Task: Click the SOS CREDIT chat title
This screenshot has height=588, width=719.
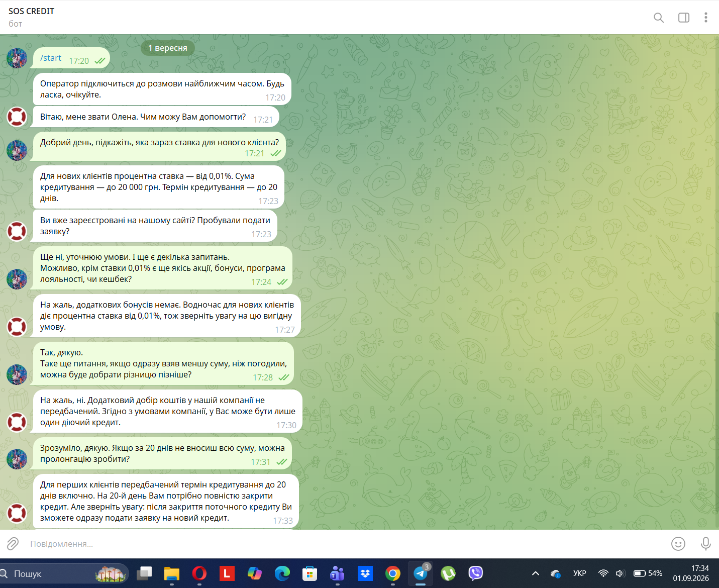Action: (31, 11)
